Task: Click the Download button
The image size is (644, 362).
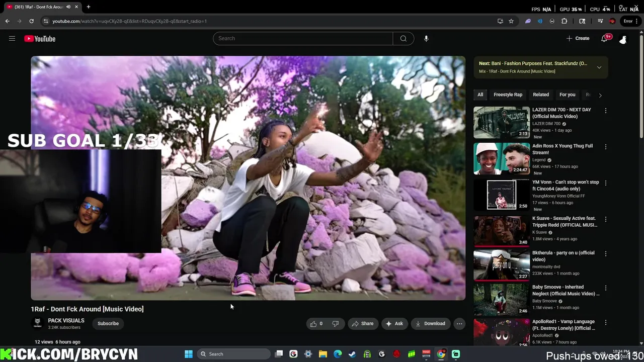Action: [430, 324]
